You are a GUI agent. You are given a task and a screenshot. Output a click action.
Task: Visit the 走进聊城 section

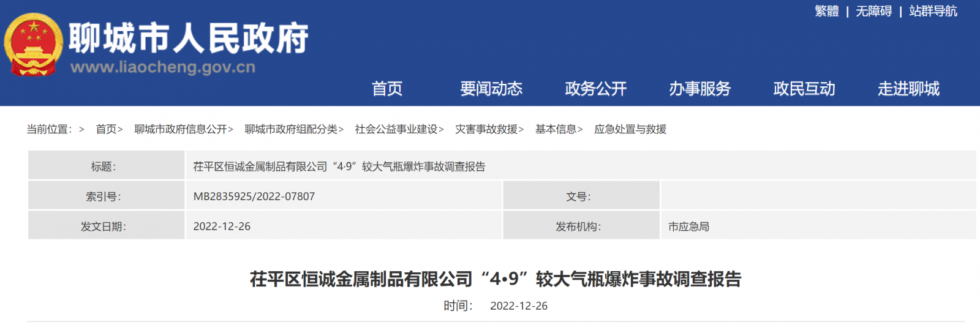908,89
